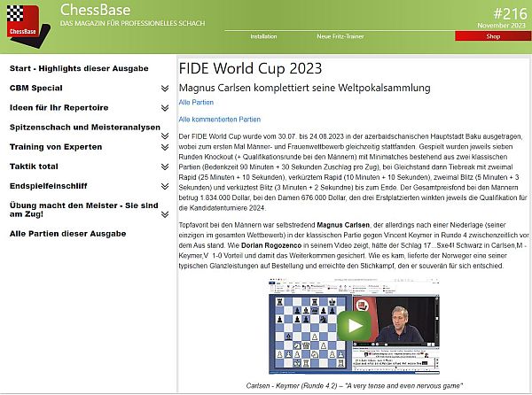Select the Training von Experten entry
Image resolution: width=532 pixels, height=395 pixels.
click(56, 147)
